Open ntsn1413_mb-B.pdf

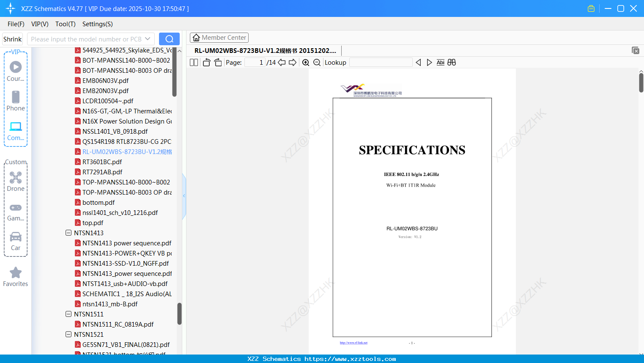(110, 304)
